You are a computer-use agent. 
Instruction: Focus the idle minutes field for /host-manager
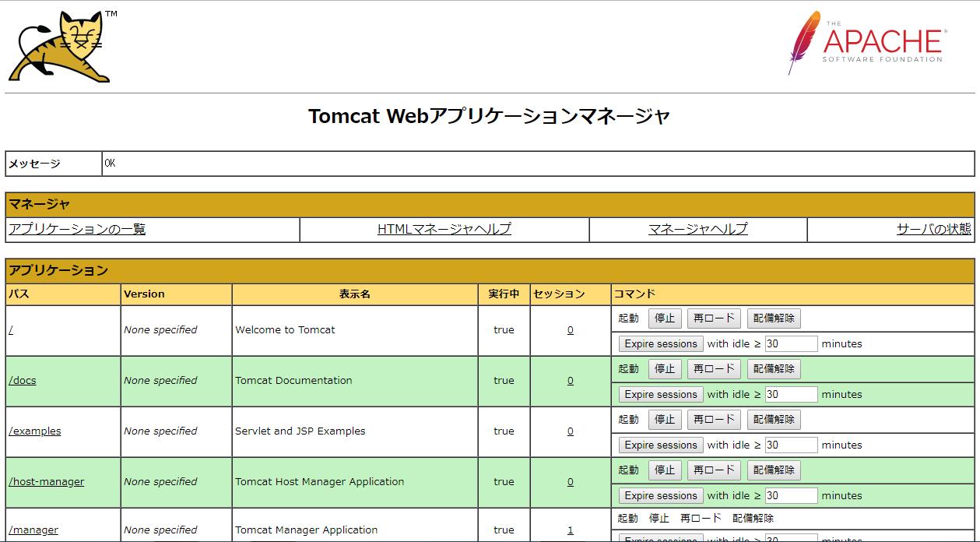pyautogui.click(x=792, y=495)
